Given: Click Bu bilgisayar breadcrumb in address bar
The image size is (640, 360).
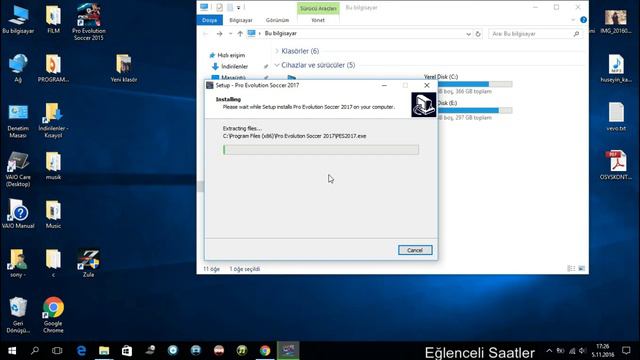Looking at the screenshot, I should click(280, 33).
